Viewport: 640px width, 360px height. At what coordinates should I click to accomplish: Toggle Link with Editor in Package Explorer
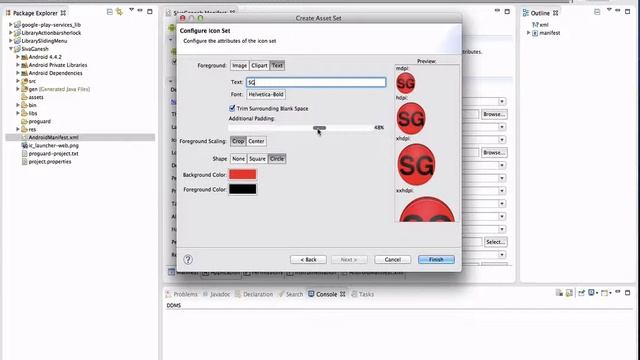[120, 12]
